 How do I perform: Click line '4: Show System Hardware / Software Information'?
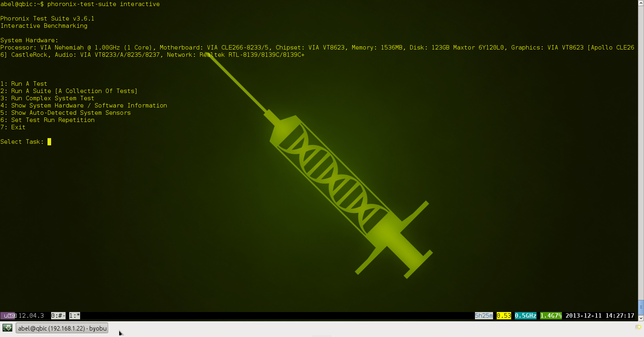coord(84,105)
